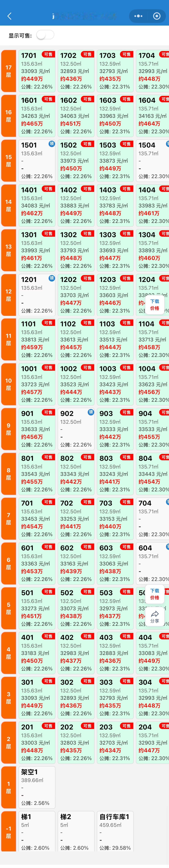This screenshot has width=169, height=868.
Task: Open unit 1602 card
Action: point(76,116)
